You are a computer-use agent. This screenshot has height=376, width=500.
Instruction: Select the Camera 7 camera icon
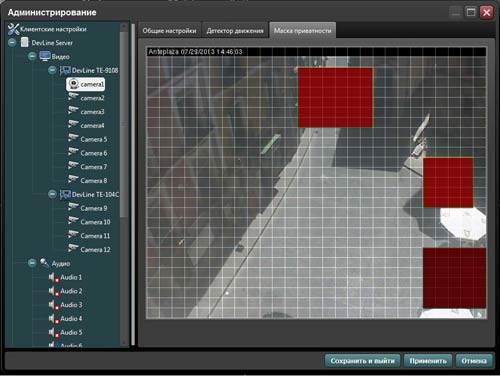tap(73, 166)
